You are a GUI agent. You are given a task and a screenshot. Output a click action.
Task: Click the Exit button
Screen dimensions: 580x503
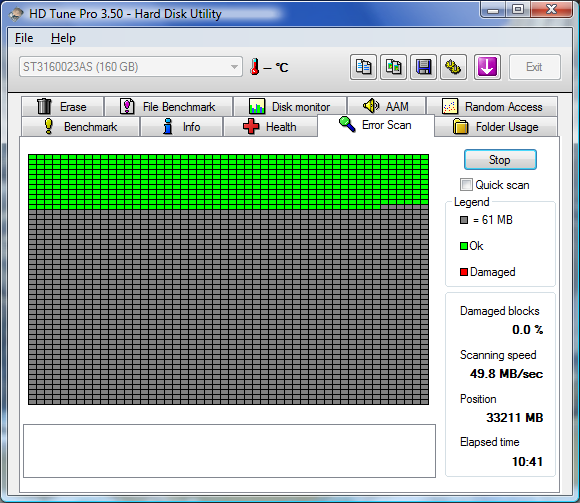click(x=535, y=67)
